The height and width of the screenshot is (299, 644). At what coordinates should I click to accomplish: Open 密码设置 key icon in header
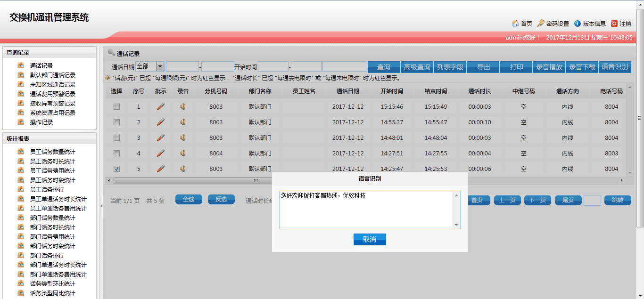coord(541,24)
